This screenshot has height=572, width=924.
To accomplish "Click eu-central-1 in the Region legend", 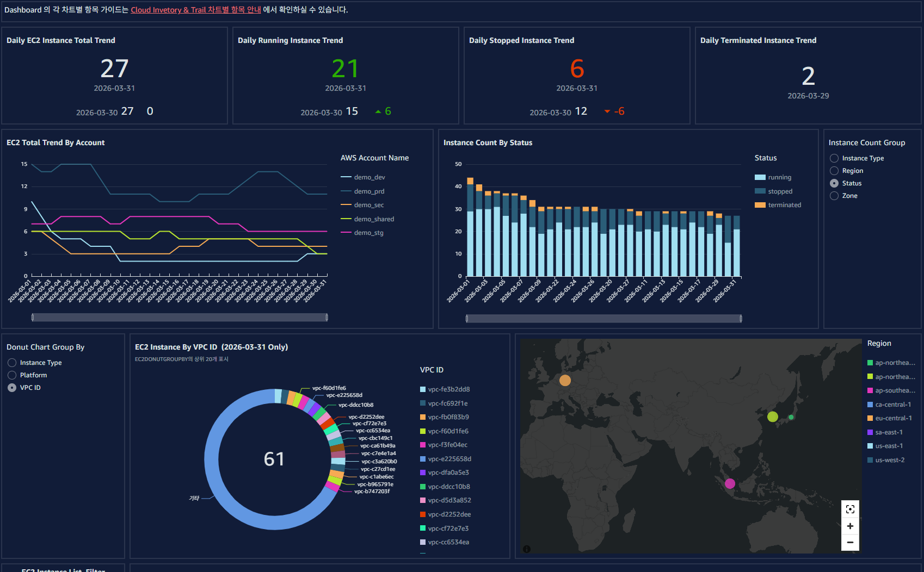I will (x=890, y=418).
